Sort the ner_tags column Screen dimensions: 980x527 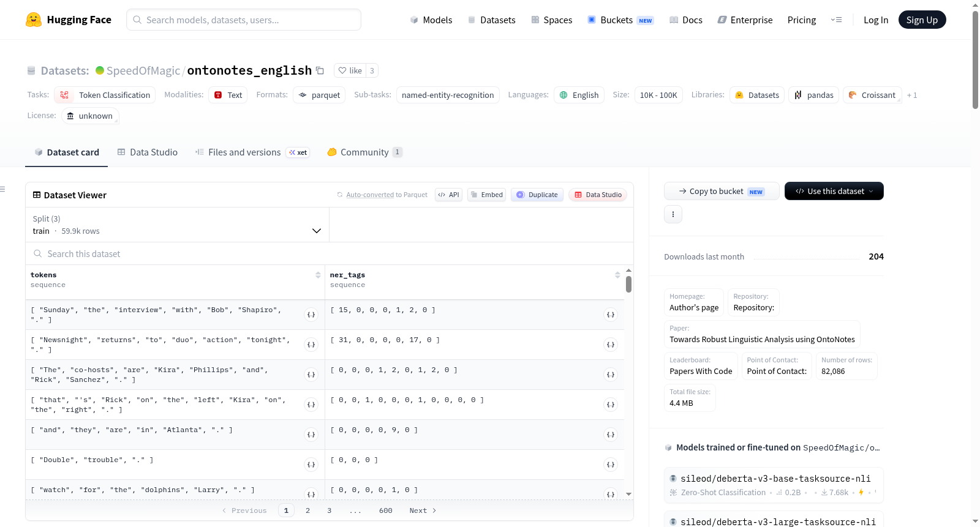click(617, 275)
